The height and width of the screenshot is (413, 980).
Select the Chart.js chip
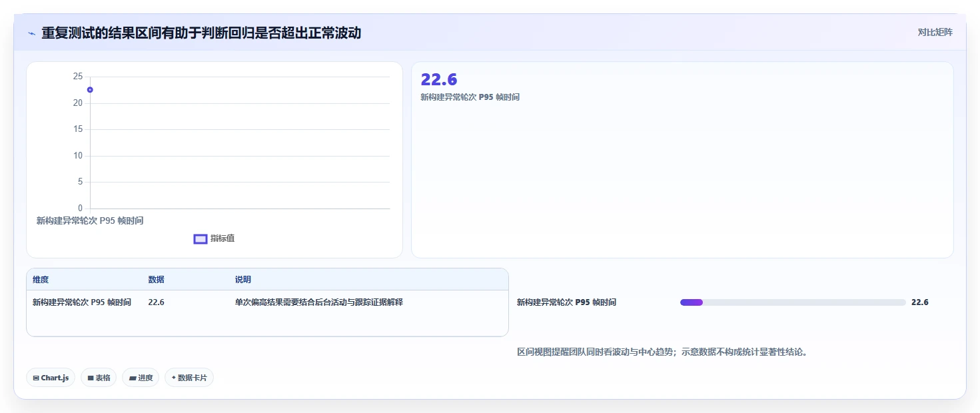point(51,378)
